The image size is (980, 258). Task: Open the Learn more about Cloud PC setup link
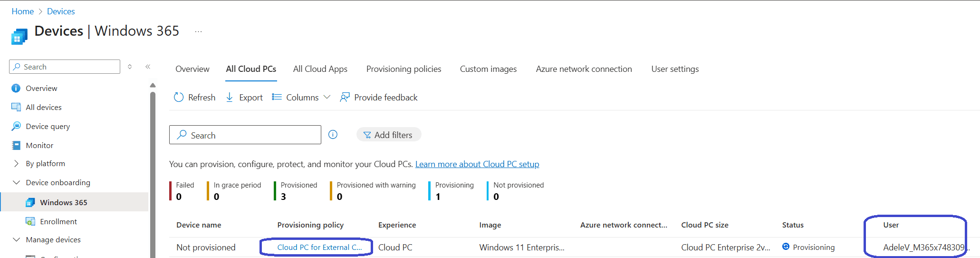477,164
